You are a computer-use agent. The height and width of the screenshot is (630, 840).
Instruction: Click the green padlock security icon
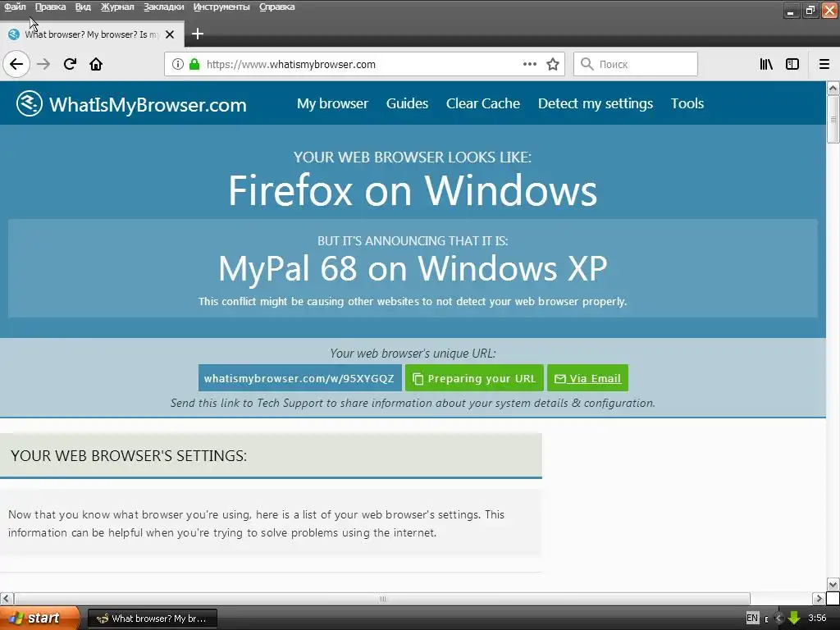[x=194, y=64]
